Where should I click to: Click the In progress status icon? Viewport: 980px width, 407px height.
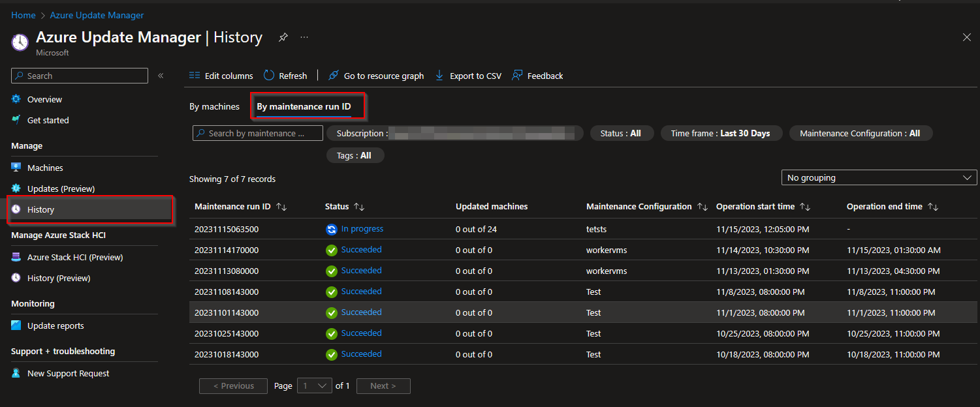coord(332,229)
